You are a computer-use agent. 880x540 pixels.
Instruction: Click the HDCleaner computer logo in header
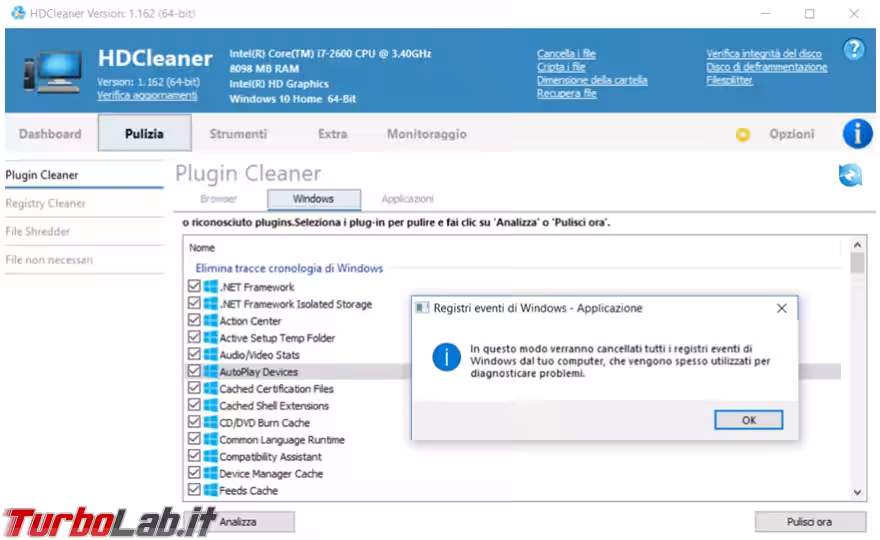point(53,72)
